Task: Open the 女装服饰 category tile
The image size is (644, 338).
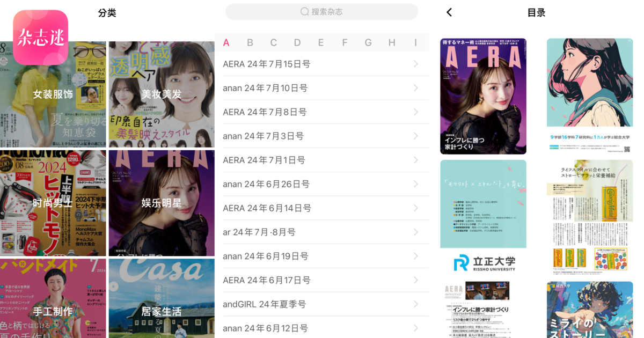Action: [53, 94]
